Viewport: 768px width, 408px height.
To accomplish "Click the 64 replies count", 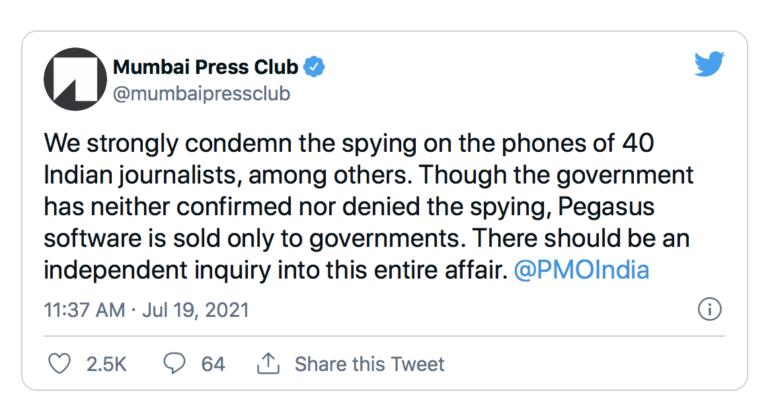I will click(x=213, y=363).
